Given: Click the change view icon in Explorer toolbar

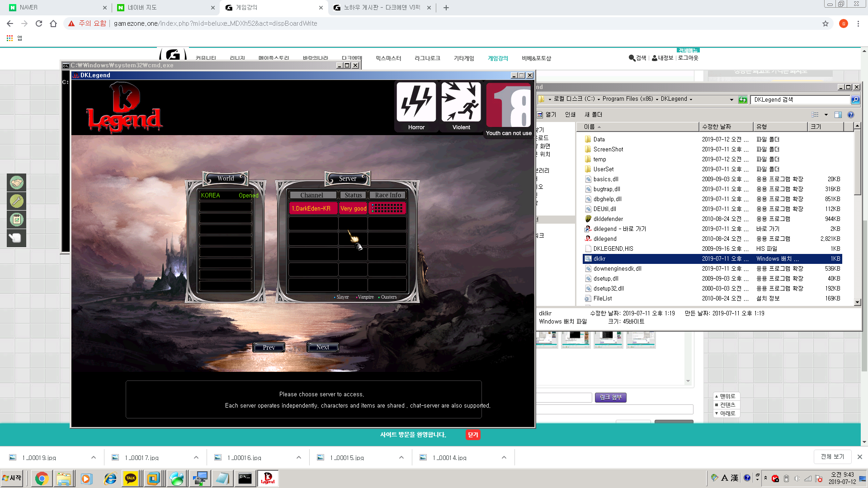Looking at the screenshot, I should [x=815, y=115].
